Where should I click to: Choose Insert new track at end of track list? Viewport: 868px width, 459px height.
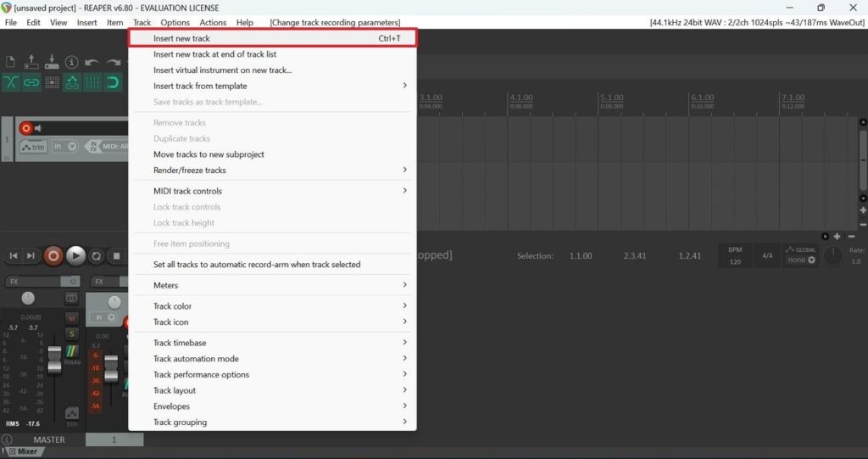pyautogui.click(x=272, y=54)
